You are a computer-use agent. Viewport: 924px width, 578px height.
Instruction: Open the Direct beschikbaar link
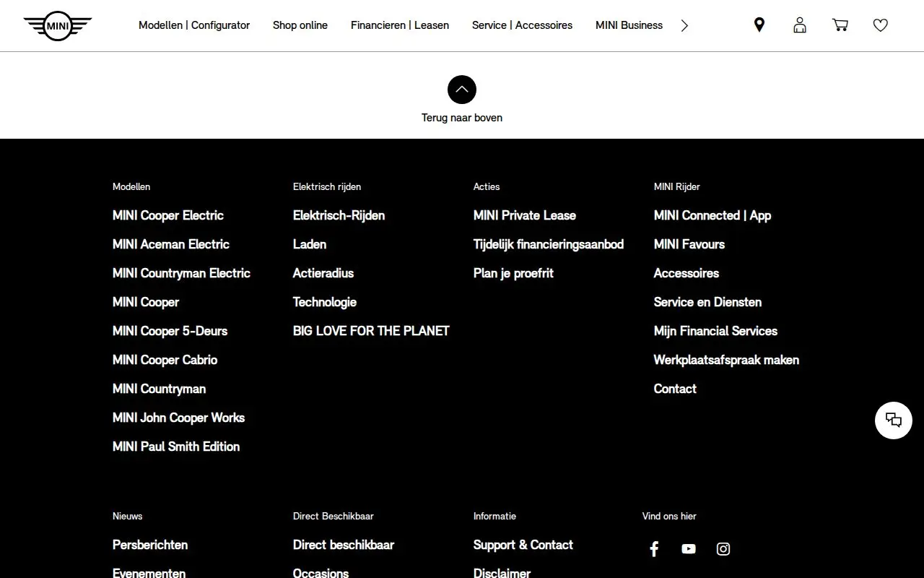tap(344, 545)
